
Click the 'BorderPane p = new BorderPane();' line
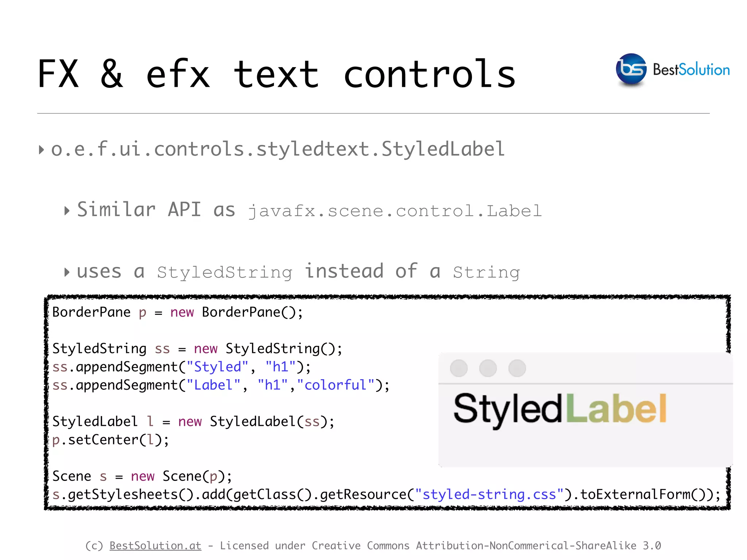click(178, 312)
